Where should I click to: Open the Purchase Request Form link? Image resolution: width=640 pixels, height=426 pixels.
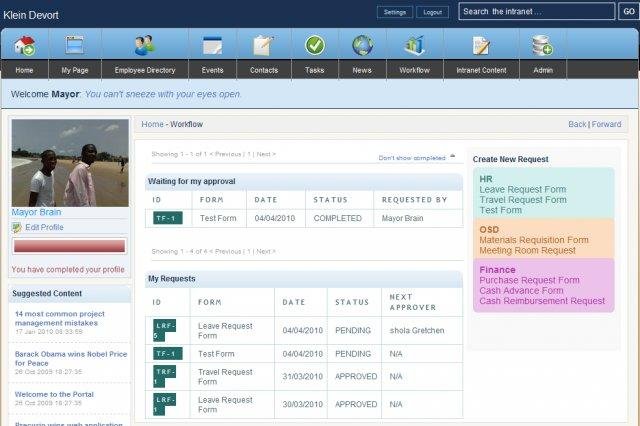coord(529,280)
